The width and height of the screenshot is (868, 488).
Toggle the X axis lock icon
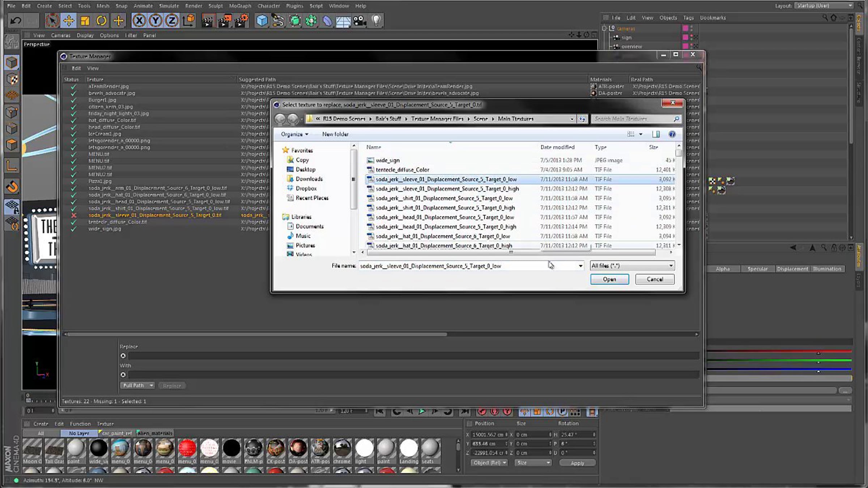(139, 21)
